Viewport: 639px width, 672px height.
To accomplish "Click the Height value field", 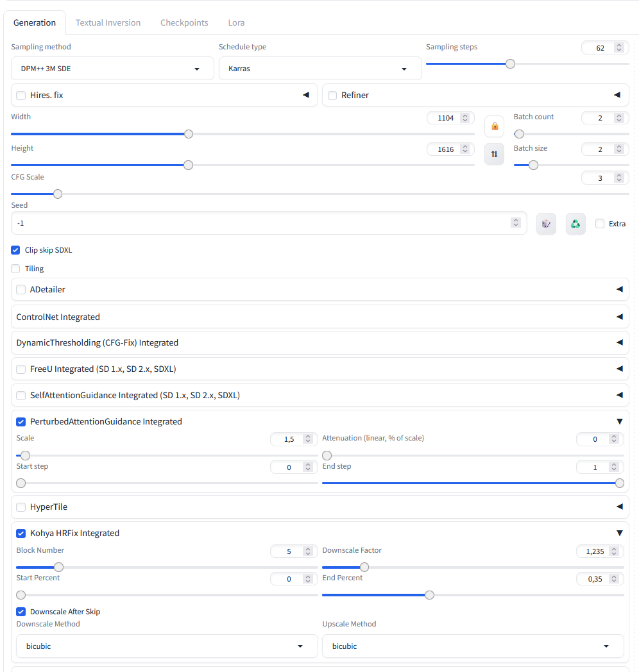I will click(450, 149).
